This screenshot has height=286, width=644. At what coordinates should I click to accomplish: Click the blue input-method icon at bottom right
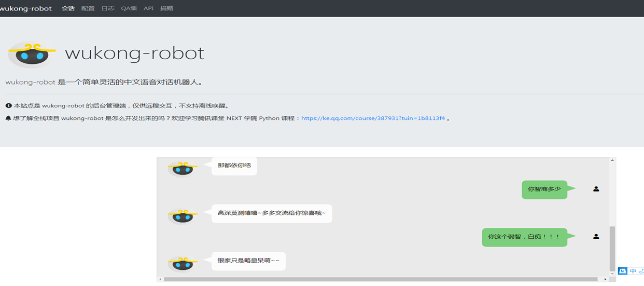point(623,271)
